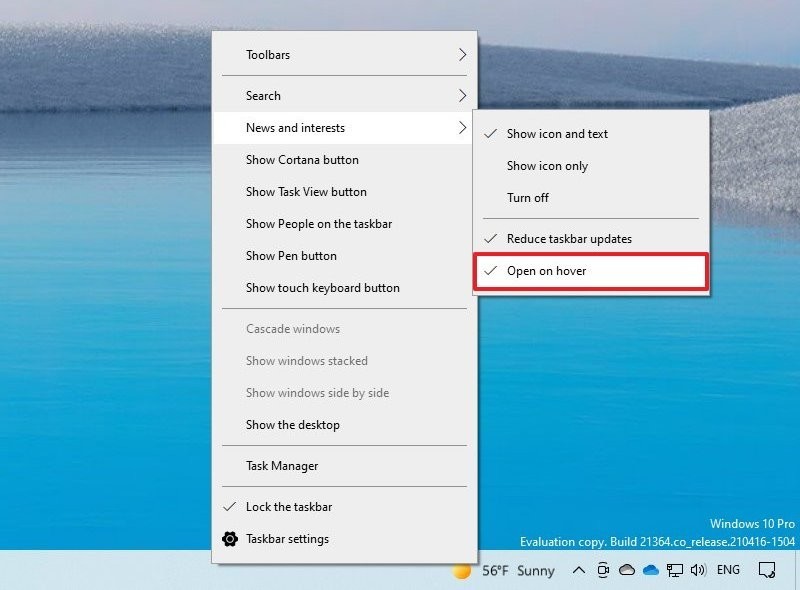Expand the Search submenu arrow
800x590 pixels.
(462, 95)
